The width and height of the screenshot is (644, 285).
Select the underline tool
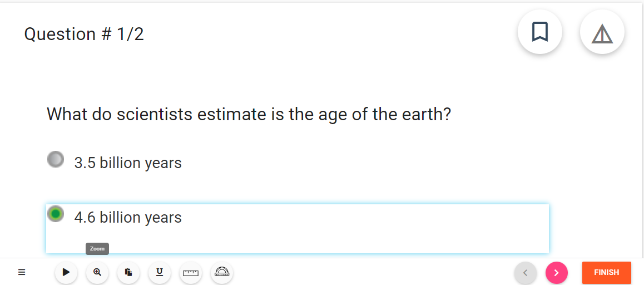click(x=160, y=272)
